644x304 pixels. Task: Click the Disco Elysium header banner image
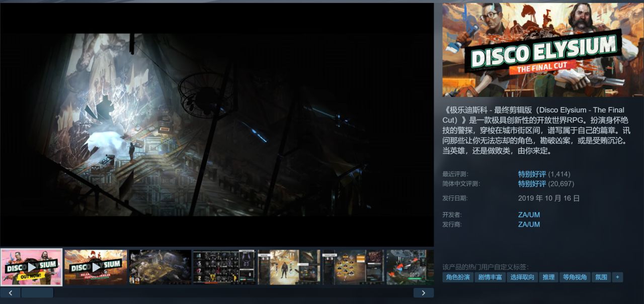[x=543, y=50]
